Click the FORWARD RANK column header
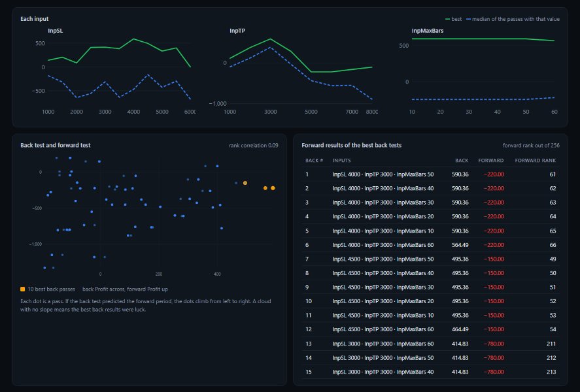Viewport: 580px width, 392px height. 536,160
